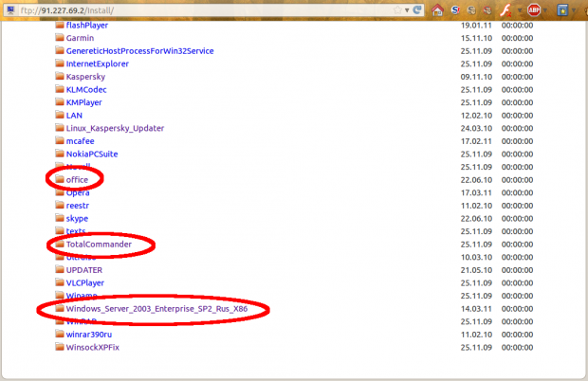588x381 pixels.
Task: Open the Kaspersky folder link
Action: (x=85, y=77)
